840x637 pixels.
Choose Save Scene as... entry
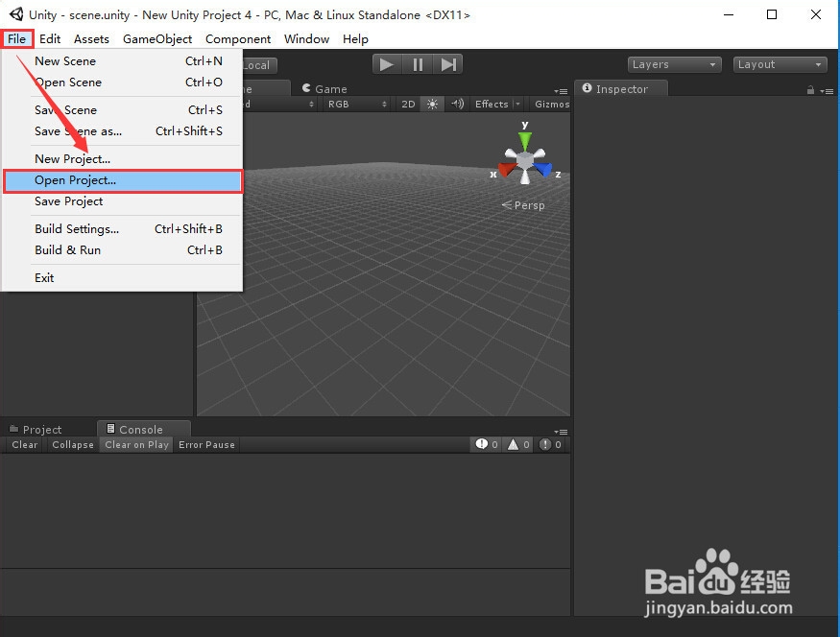click(123, 131)
